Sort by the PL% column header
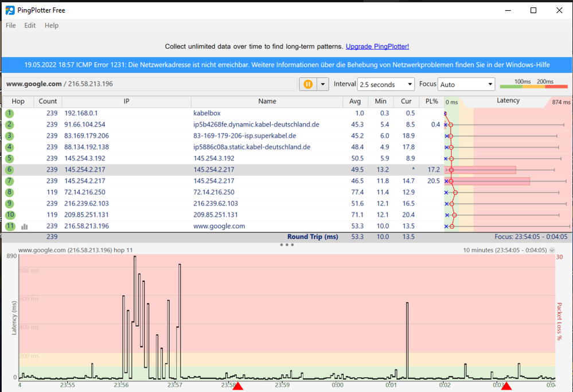Screen dimensions: 573x392 431,101
